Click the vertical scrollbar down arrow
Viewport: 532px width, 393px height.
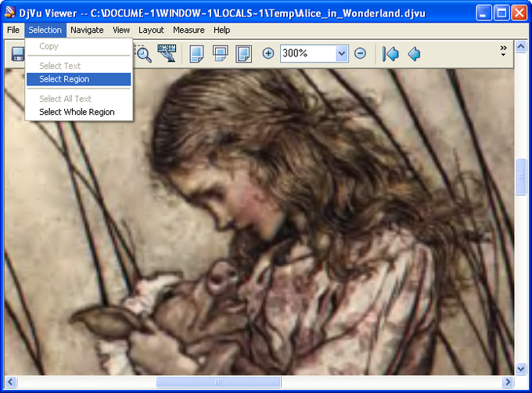point(521,369)
